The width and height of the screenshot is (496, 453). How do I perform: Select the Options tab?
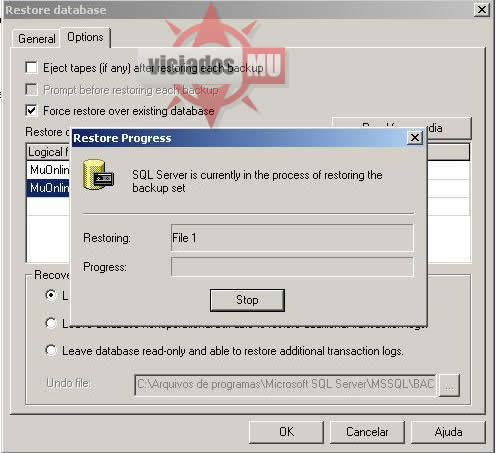tap(85, 37)
